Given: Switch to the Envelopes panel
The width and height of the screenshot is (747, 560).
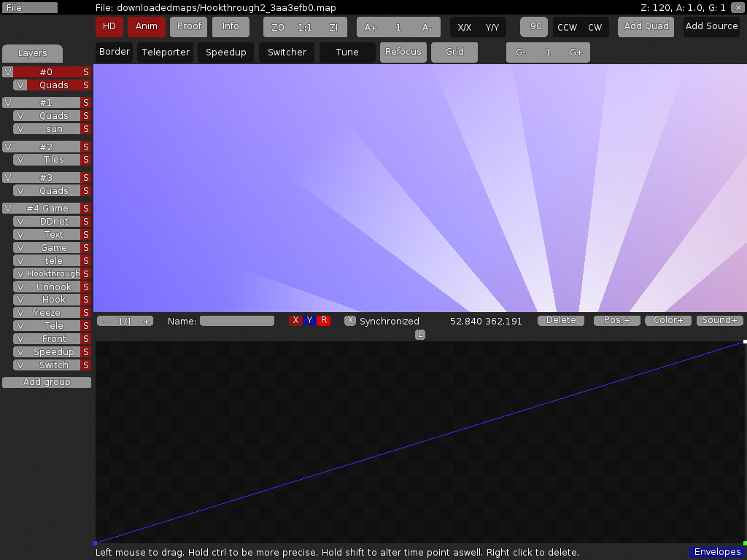Looking at the screenshot, I should [716, 552].
